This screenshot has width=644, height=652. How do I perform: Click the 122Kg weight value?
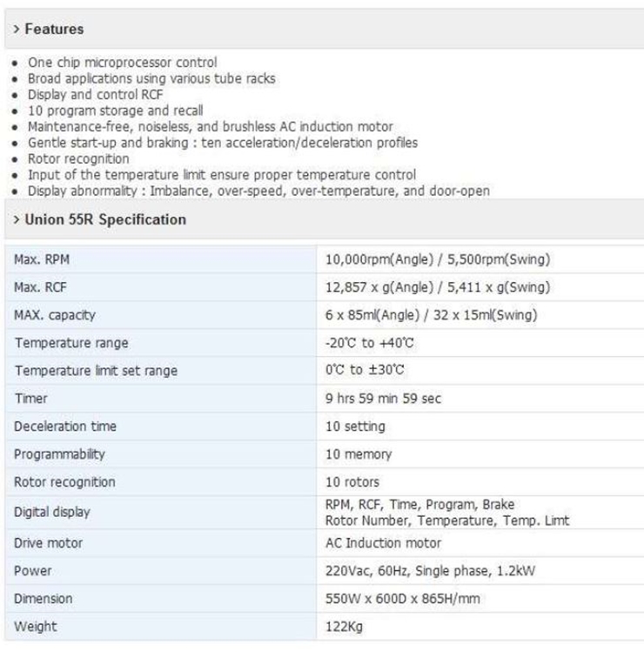pos(344,627)
